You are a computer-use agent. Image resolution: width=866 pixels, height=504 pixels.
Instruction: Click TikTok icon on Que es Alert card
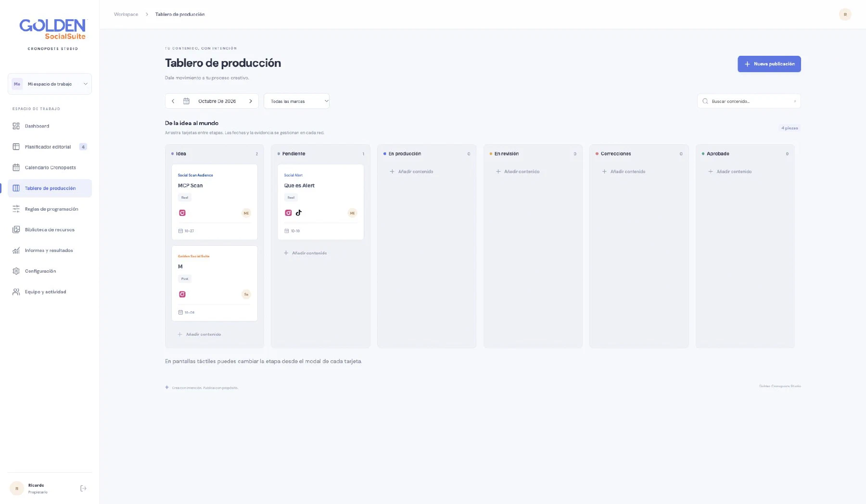(x=299, y=213)
